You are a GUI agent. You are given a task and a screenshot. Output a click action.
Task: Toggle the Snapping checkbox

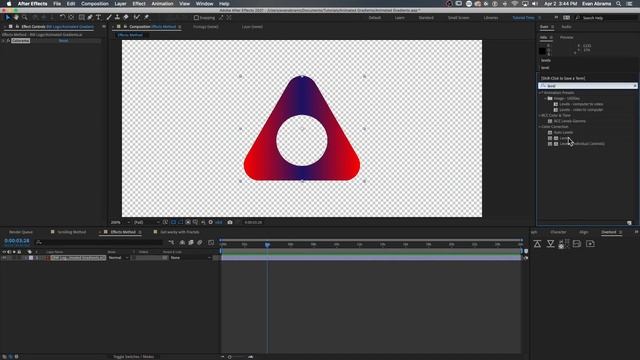point(196,18)
